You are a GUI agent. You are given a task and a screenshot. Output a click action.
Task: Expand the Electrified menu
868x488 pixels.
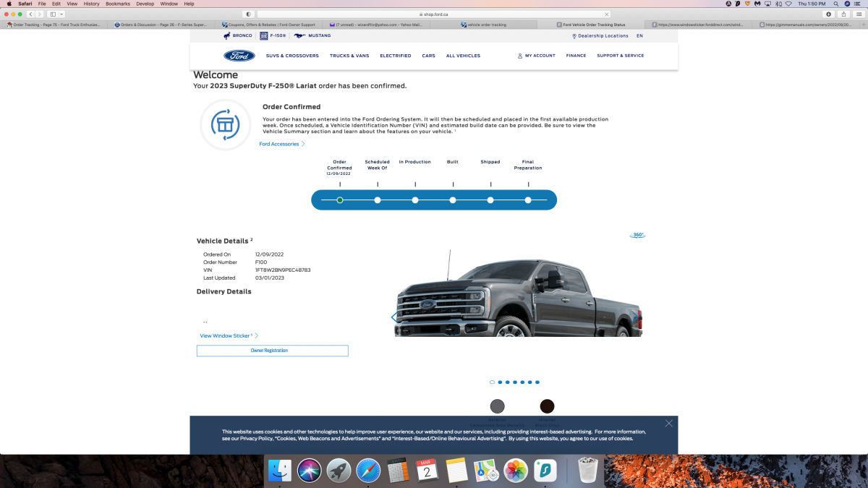click(x=396, y=56)
